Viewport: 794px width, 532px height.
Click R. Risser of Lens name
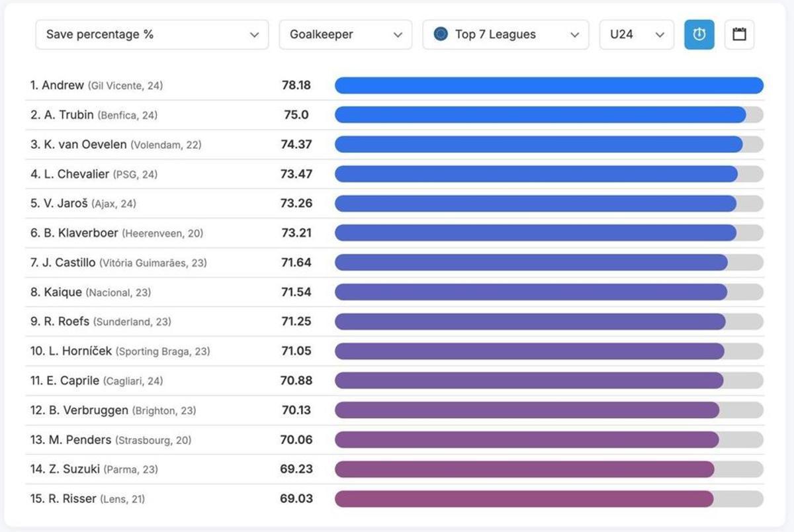[87, 498]
